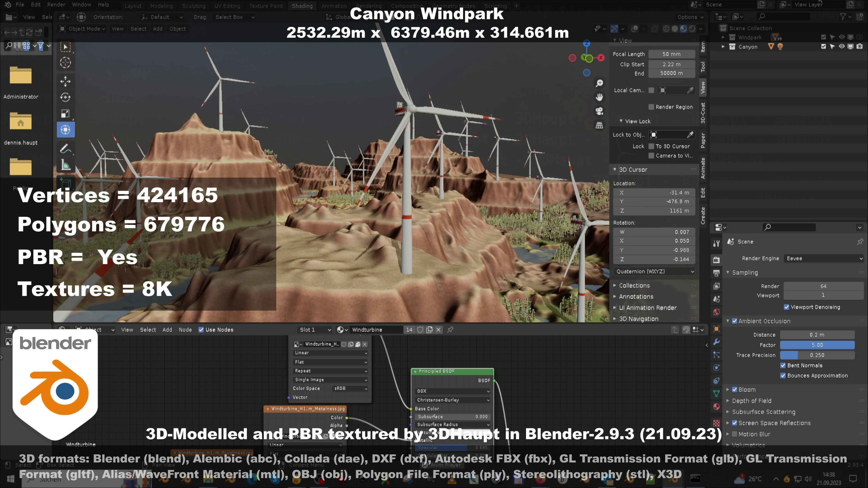This screenshot has width=868, height=488.
Task: Open Quaternion (WXYZ) rotation mode dropdown
Action: (654, 271)
